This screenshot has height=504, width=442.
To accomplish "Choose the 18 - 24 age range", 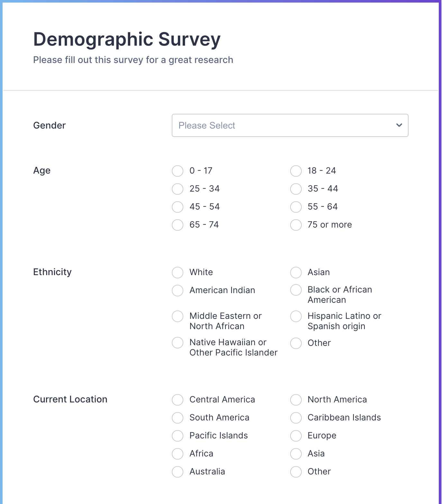I will click(296, 171).
